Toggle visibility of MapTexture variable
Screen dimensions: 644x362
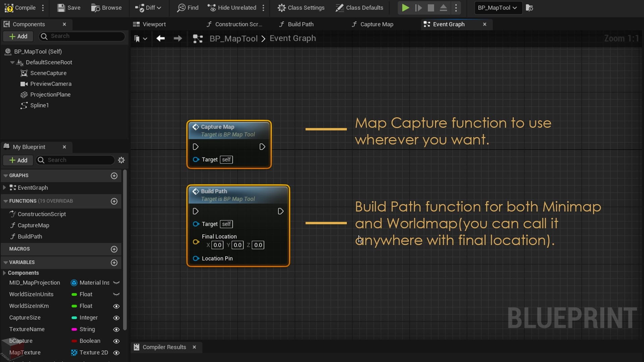116,352
